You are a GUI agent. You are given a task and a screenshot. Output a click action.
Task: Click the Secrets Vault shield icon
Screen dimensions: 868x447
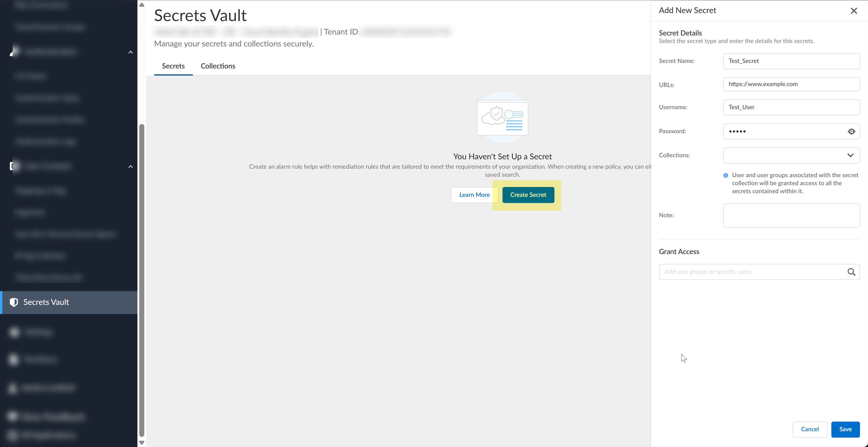click(14, 302)
